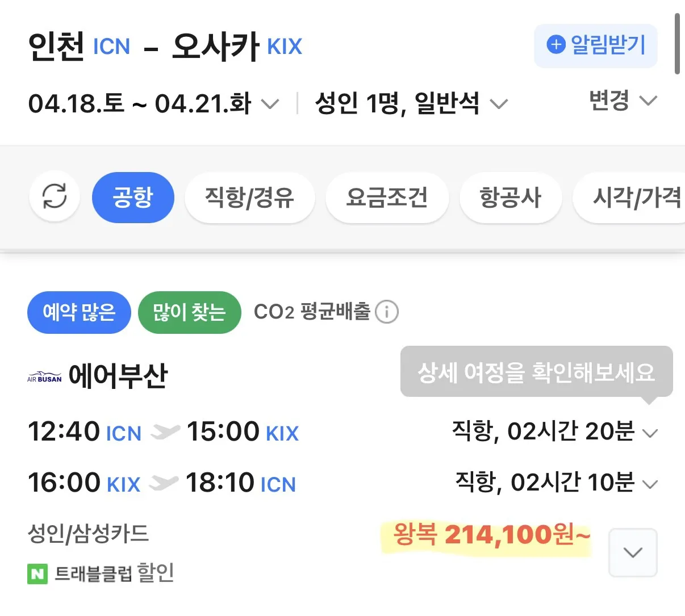This screenshot has width=685, height=616.
Task: Click the CO2 average emission info icon
Action: point(387,312)
